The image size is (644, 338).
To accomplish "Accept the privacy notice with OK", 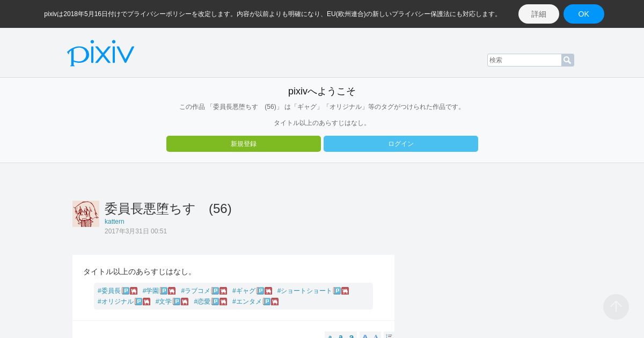I will (x=584, y=14).
